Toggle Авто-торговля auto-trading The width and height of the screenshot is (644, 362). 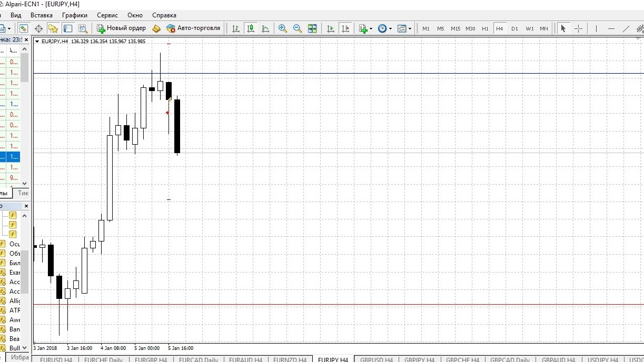(x=193, y=28)
